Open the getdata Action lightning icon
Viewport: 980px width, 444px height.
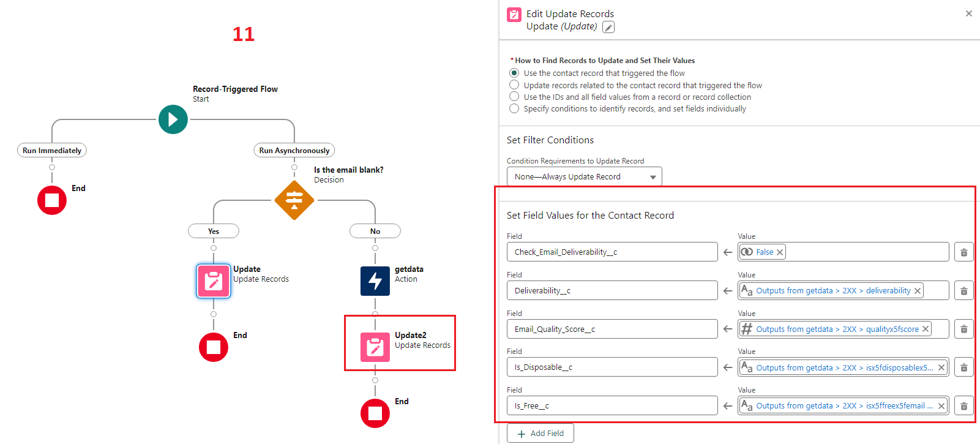[375, 281]
